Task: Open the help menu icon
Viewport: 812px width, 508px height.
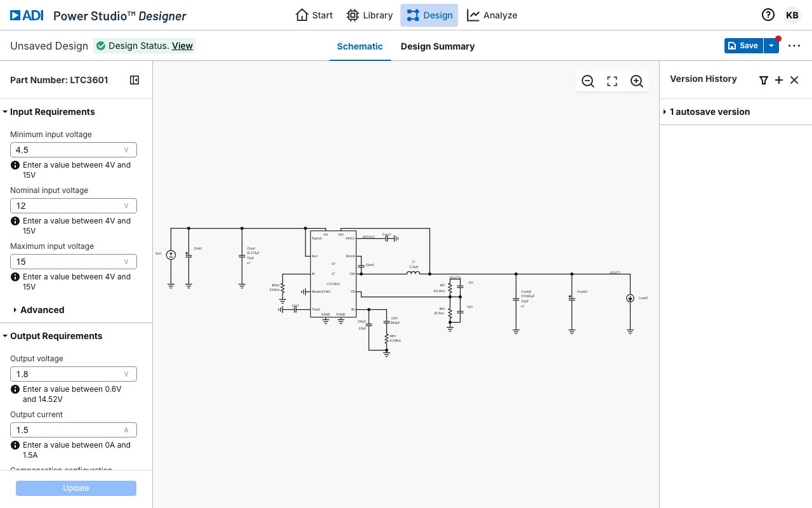Action: tap(768, 15)
